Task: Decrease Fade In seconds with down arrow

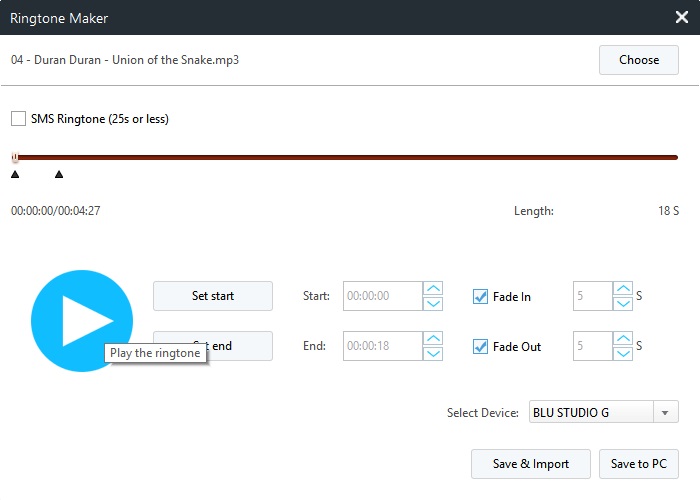Action: [x=622, y=303]
